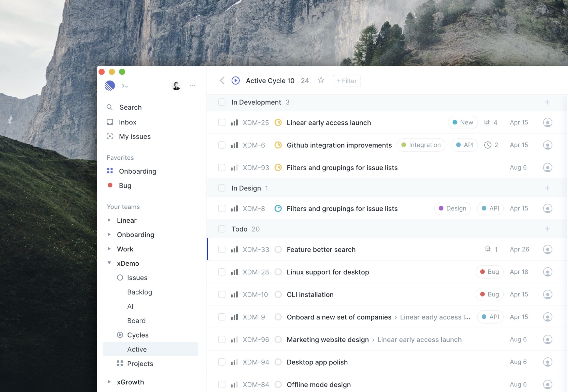Click the plus icon in Todo header
This screenshot has height=392, width=568.
tap(547, 229)
